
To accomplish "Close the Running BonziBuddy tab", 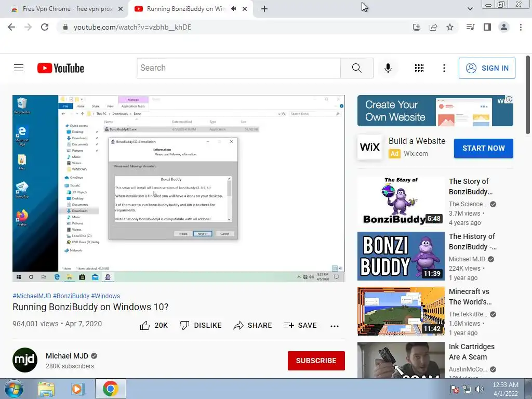I will 245,9.
